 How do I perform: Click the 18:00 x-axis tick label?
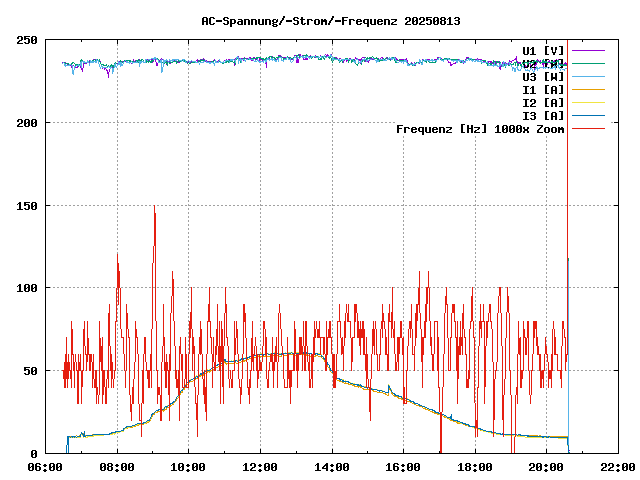[x=475, y=467]
